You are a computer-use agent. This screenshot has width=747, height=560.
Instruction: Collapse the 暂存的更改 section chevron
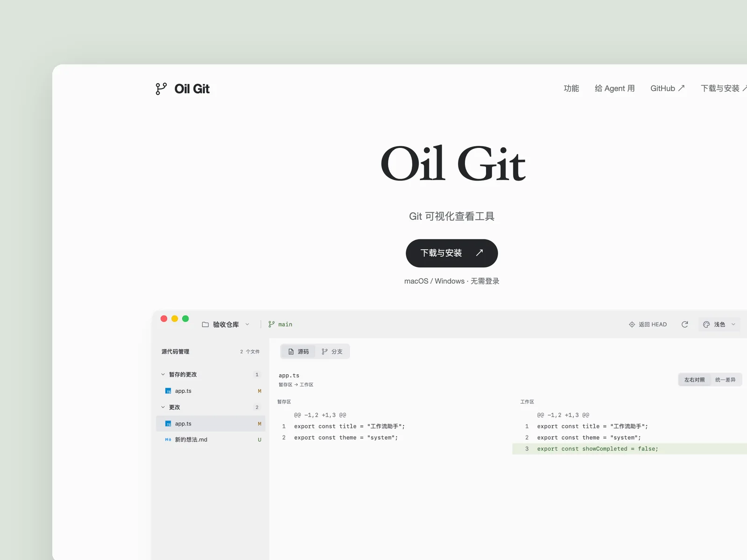[x=163, y=374]
